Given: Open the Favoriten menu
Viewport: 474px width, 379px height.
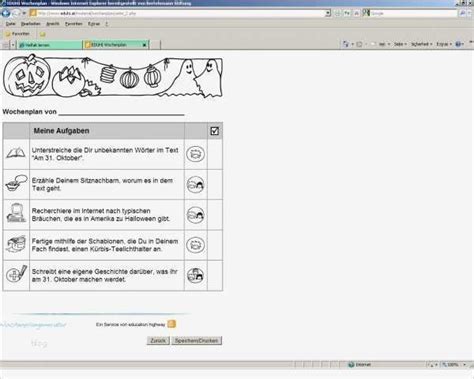Looking at the screenshot, I should [x=74, y=24].
